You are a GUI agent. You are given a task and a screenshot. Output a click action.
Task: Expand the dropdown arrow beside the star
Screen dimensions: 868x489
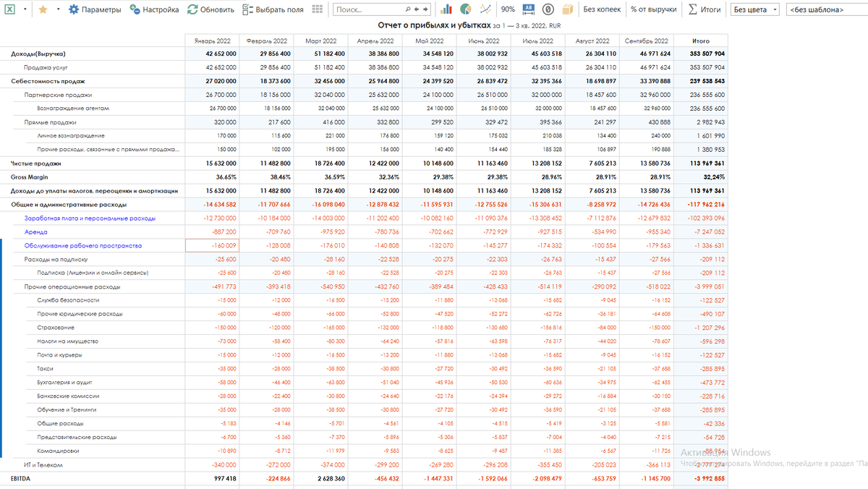click(57, 9)
